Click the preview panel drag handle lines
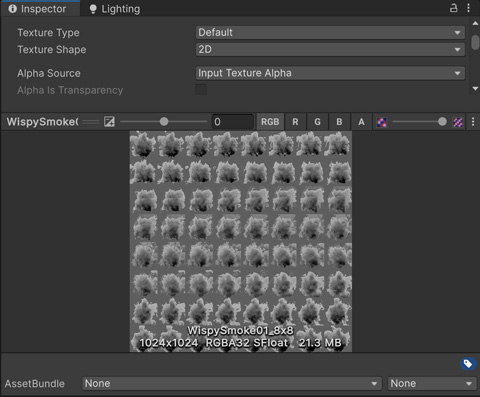 91,122
